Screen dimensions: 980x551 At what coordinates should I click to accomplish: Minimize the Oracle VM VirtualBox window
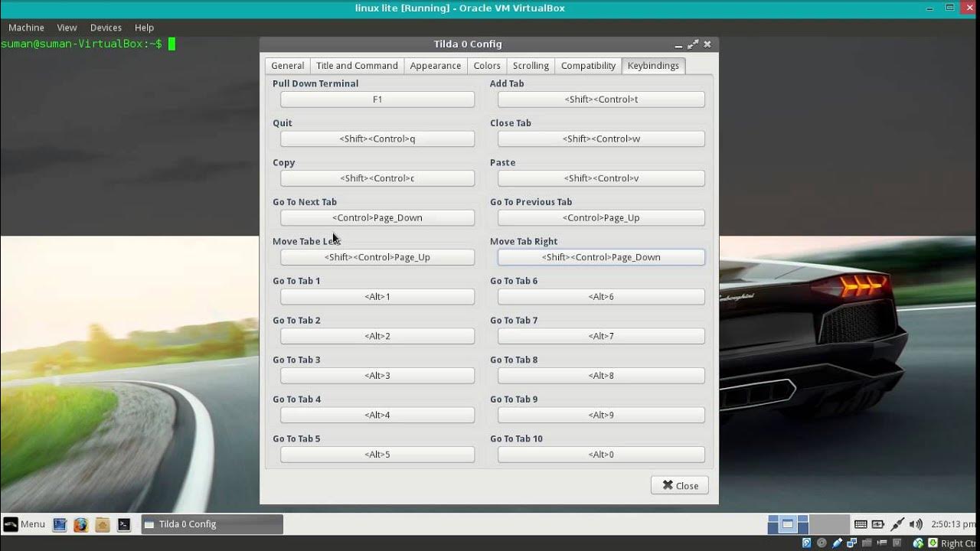click(x=929, y=8)
